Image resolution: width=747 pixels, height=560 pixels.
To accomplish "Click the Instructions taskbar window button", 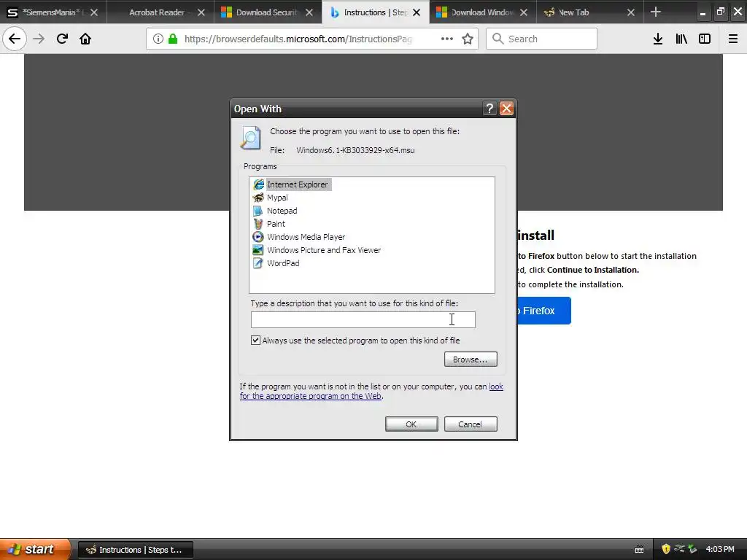I will point(136,550).
